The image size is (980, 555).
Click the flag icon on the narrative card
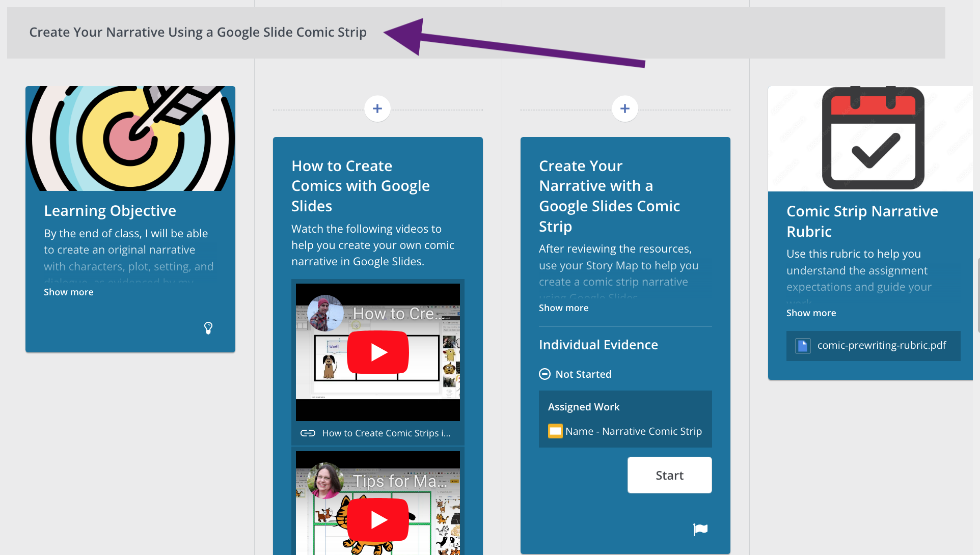tap(700, 530)
